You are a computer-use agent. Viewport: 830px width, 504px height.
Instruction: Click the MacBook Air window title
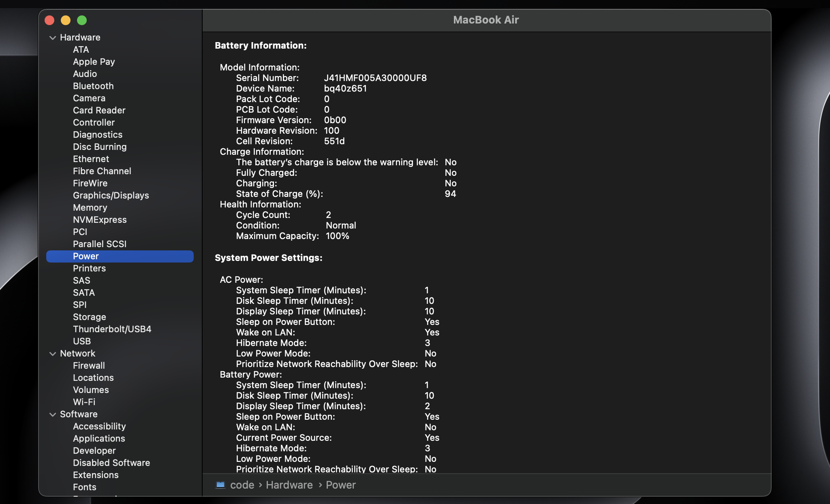(x=486, y=20)
